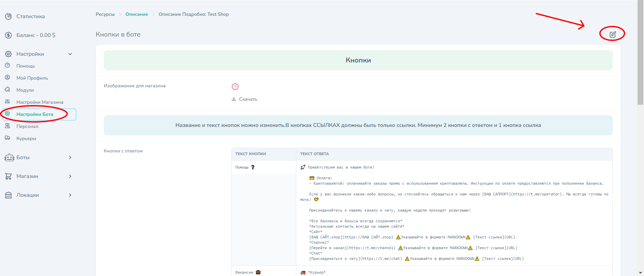Screen dimensions: 644x276
Task: Click the Настройки Бота chip icon
Action: [7, 114]
